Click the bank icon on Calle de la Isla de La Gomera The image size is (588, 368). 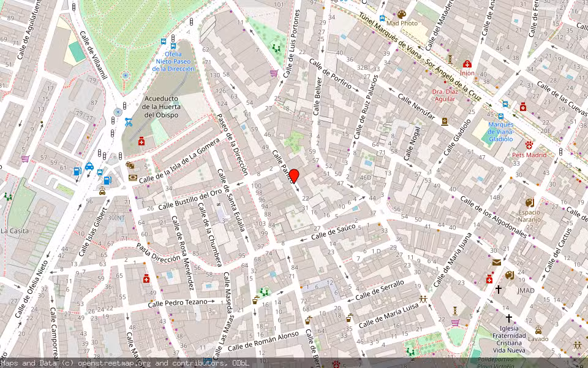(133, 177)
